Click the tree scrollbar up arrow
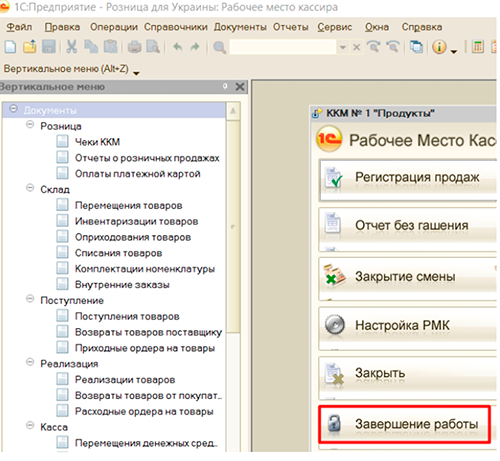The height and width of the screenshot is (461, 500). click(233, 111)
